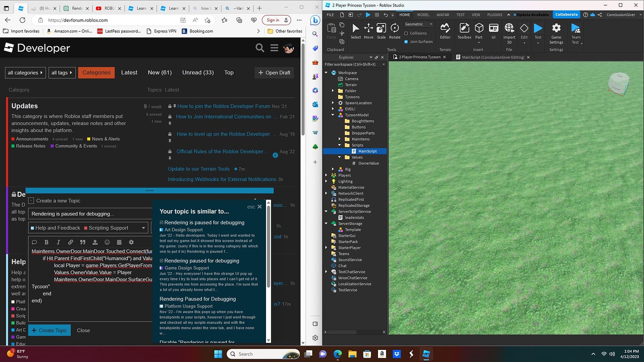Image resolution: width=644 pixels, height=362 pixels.
Task: Click the Open Draft button
Action: click(x=274, y=73)
